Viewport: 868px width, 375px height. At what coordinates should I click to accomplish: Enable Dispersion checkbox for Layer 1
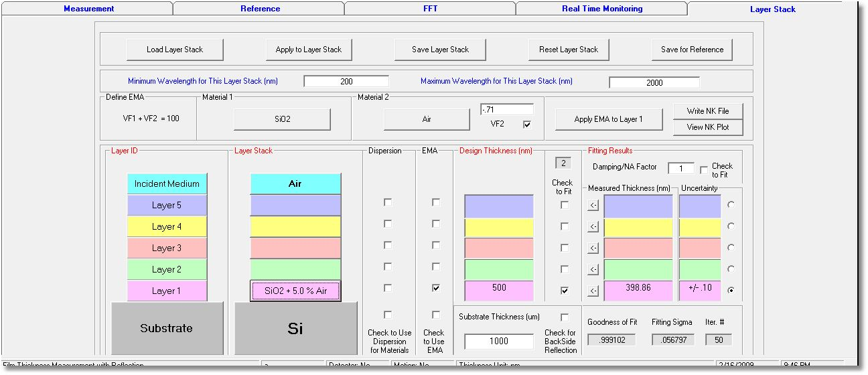click(388, 288)
